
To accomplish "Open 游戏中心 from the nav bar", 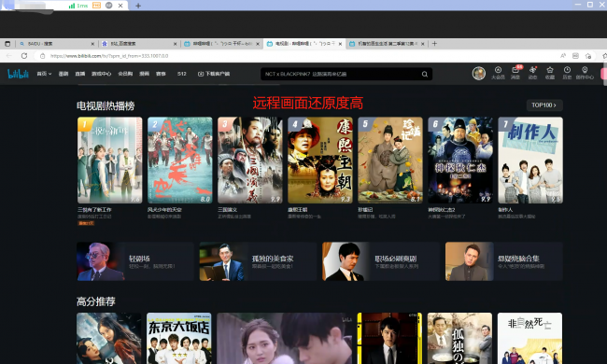I will (101, 74).
